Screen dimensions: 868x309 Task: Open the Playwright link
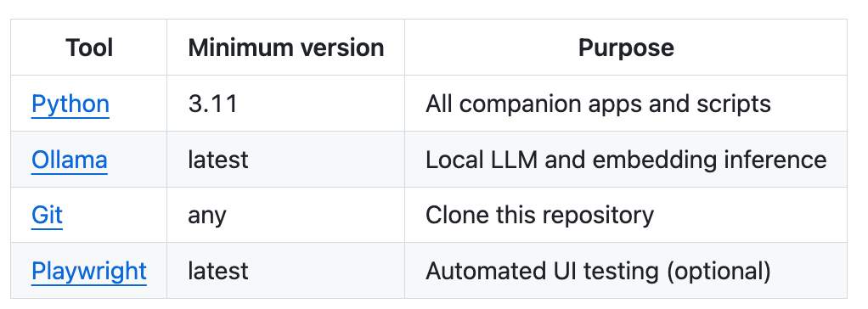(89, 272)
